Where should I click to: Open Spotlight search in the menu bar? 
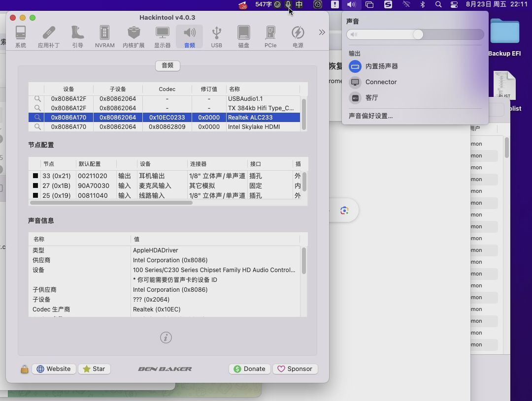[438, 4]
